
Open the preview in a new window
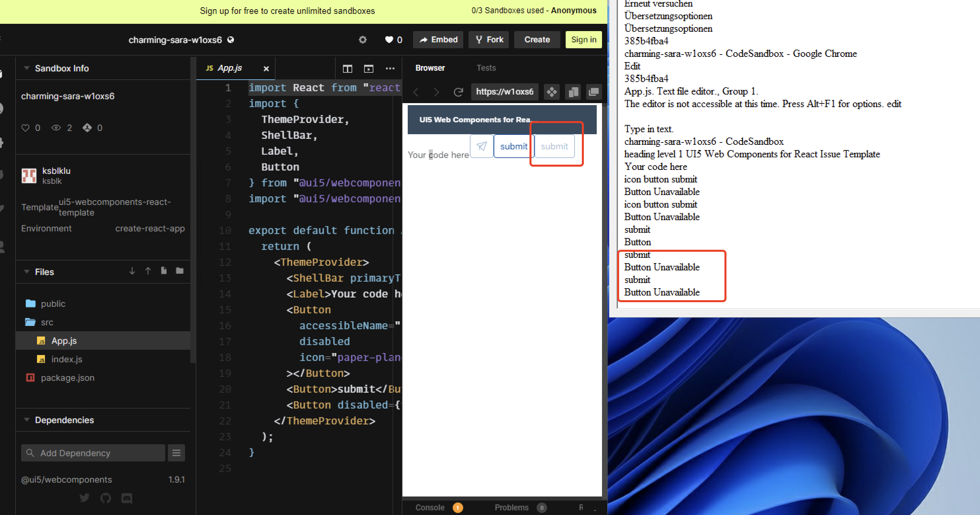tap(593, 92)
